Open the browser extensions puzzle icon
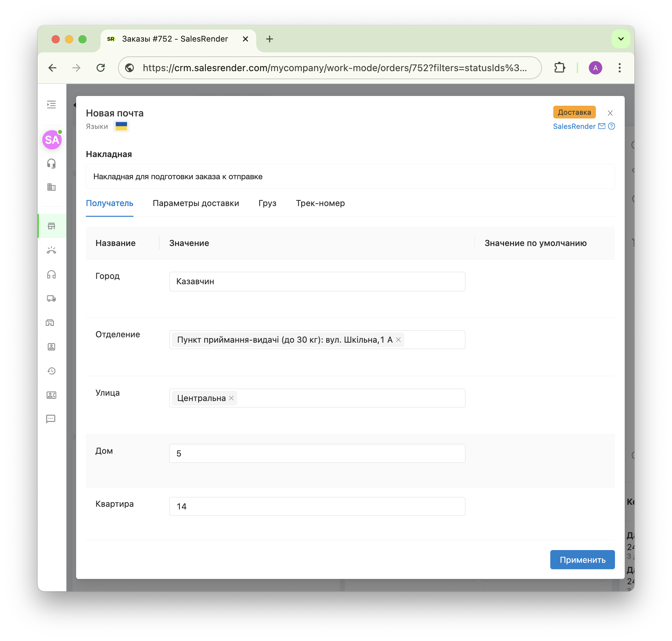The height and width of the screenshot is (641, 672). point(559,68)
